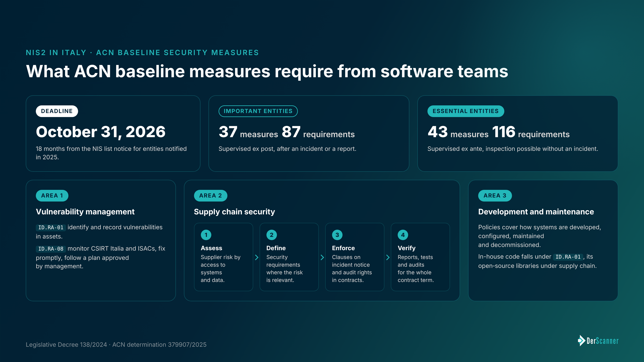Click the DEADLINE badge
The width and height of the screenshot is (644, 362).
coord(57,111)
